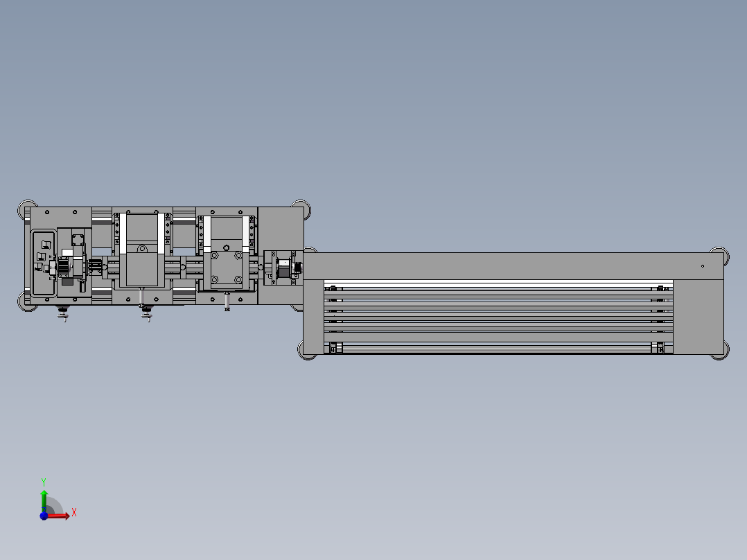Select the long conveyor top cover panel

pos(513,266)
